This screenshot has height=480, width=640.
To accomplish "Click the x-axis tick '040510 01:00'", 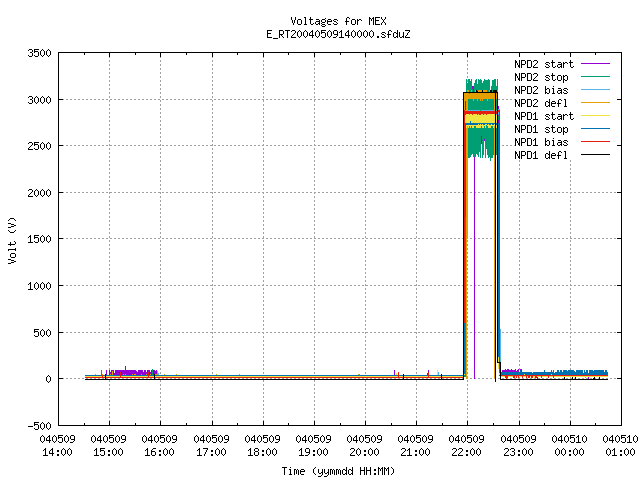I will 620,446.
